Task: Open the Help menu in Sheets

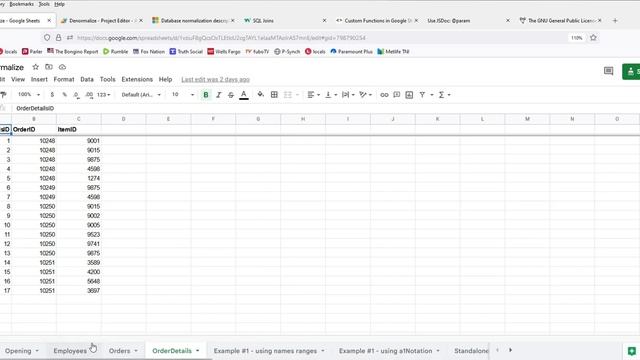Action: (165, 79)
